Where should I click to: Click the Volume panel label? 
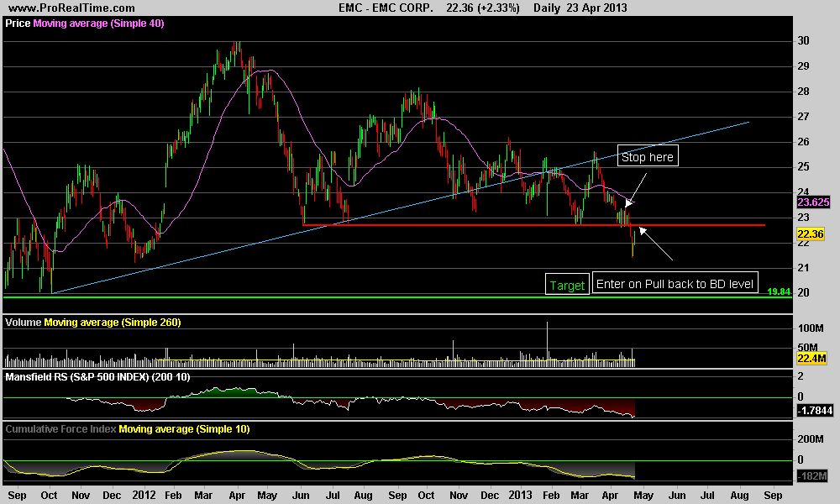click(23, 323)
